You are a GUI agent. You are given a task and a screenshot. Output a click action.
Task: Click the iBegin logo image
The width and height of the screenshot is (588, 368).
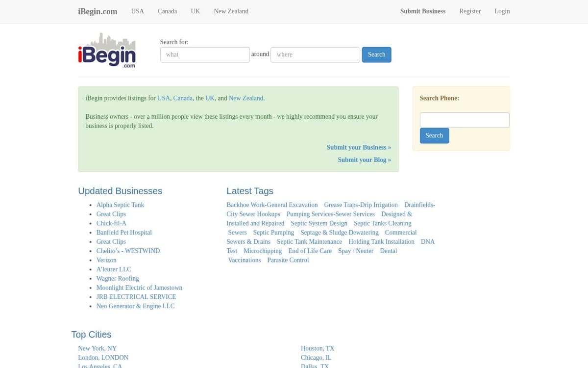tap(107, 50)
